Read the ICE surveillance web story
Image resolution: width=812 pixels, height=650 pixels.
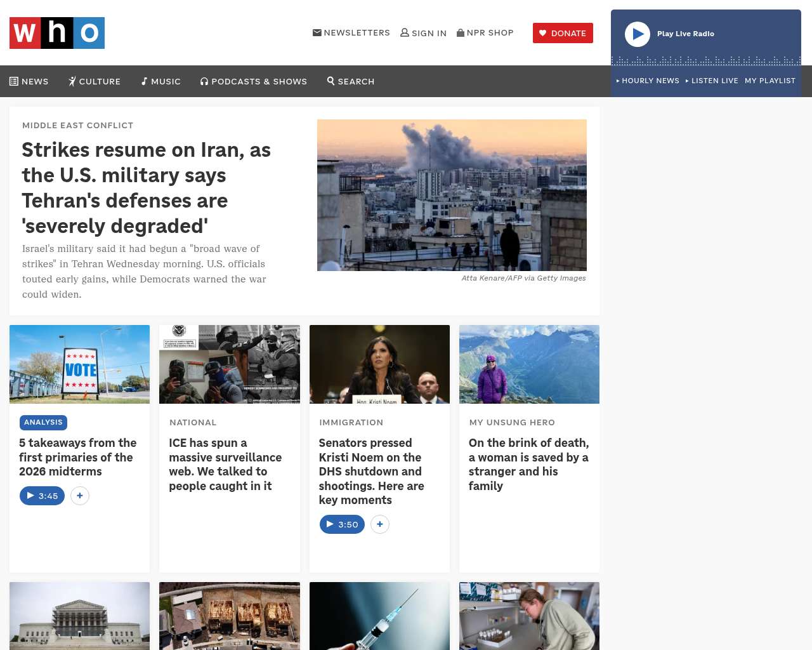[x=225, y=464]
